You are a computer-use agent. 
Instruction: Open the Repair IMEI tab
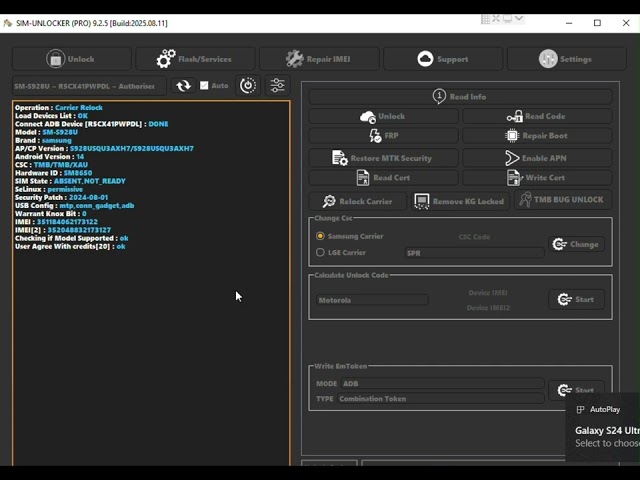coord(319,59)
